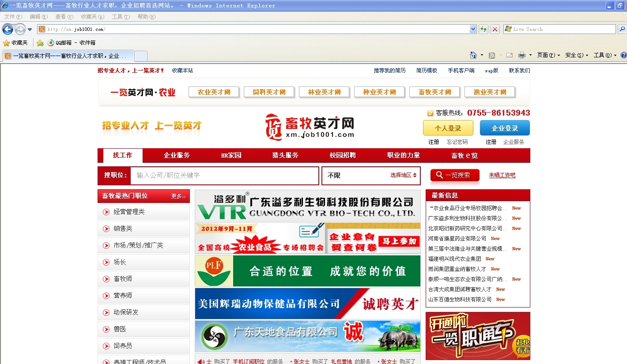The width and height of the screenshot is (627, 364).
Task: Open the recent pages dropdown arrow
Action: point(30,30)
